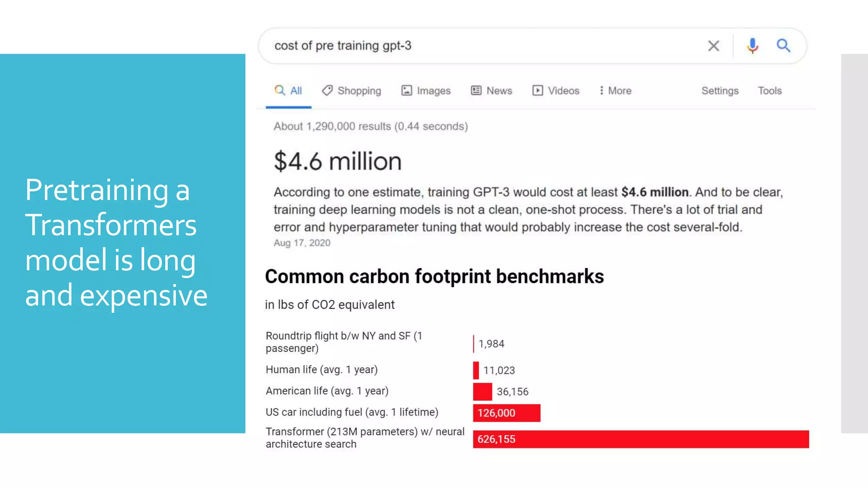Click the slide title Pretraining a Transformers model
This screenshot has height=488, width=868.
coord(116,242)
